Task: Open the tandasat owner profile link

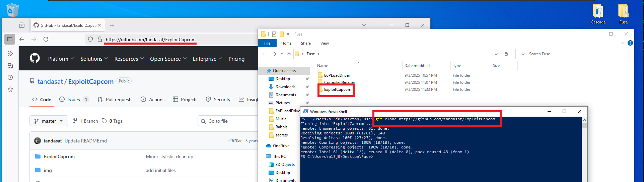Action: 50,81
